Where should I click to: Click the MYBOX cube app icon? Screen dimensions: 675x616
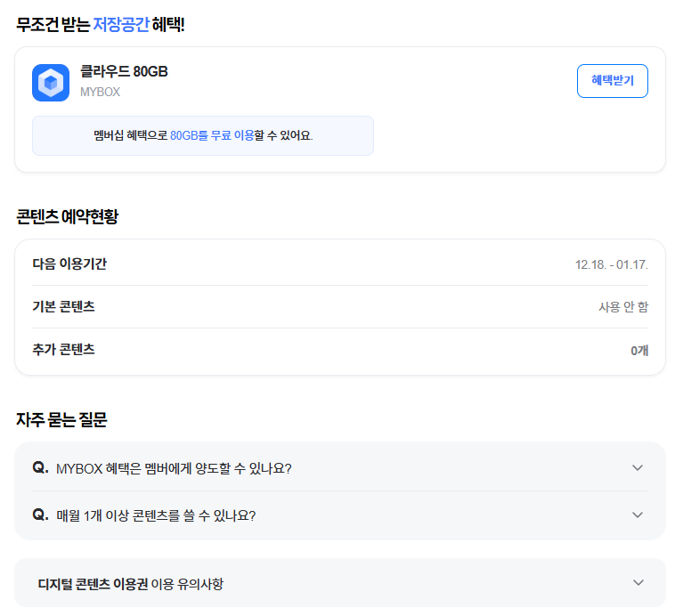coord(51,83)
